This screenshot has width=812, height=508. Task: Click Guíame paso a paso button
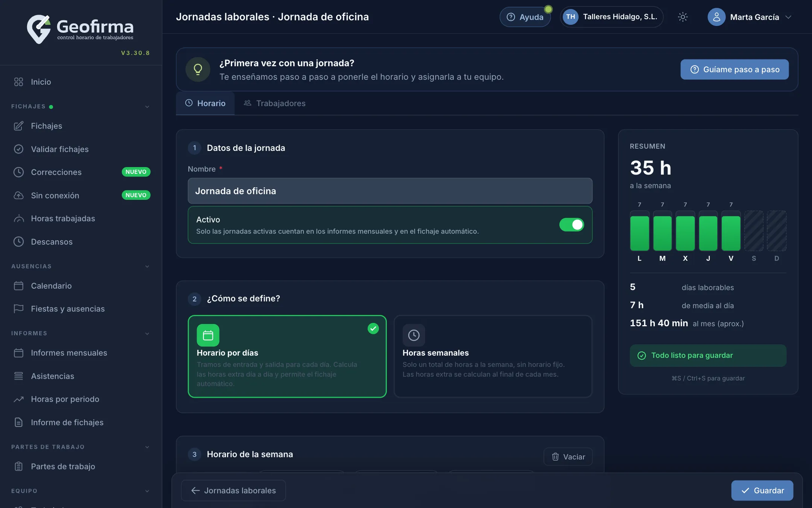pyautogui.click(x=735, y=69)
